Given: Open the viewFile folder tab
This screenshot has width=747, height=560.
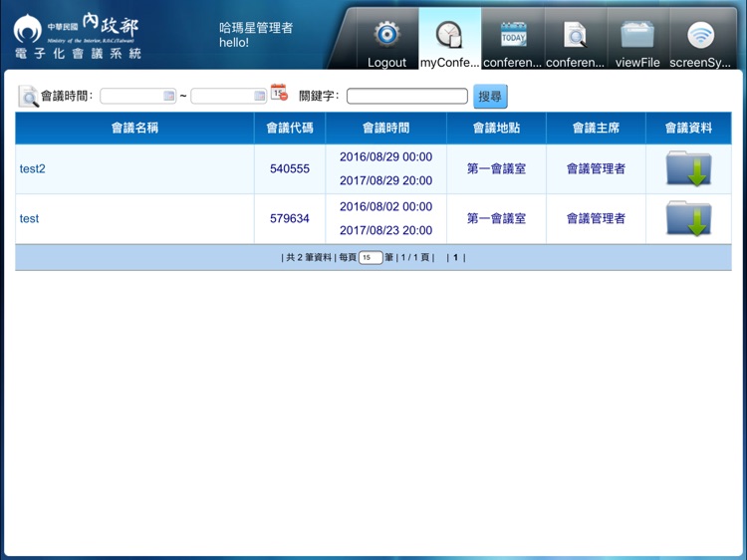Looking at the screenshot, I should coord(637,39).
